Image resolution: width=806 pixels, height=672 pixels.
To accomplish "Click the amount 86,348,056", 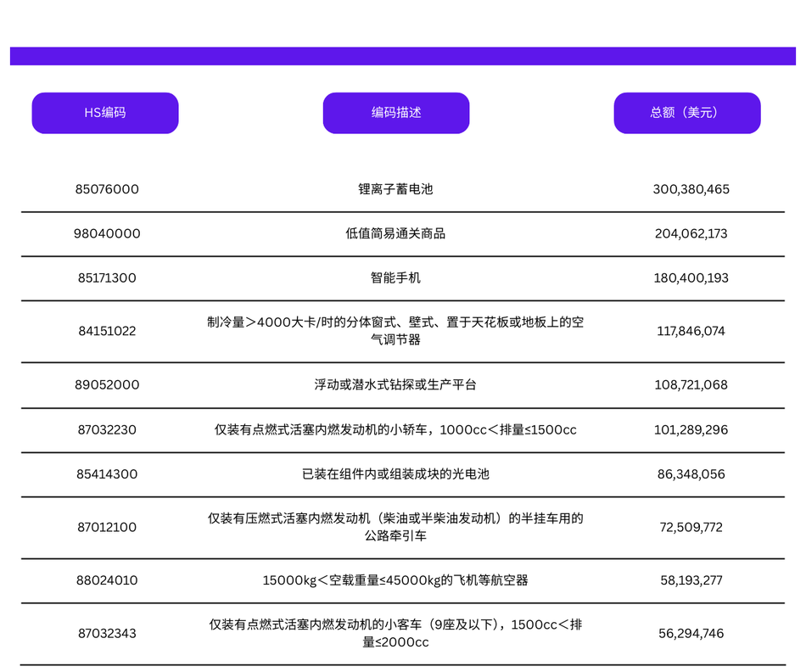I will pyautogui.click(x=691, y=474).
